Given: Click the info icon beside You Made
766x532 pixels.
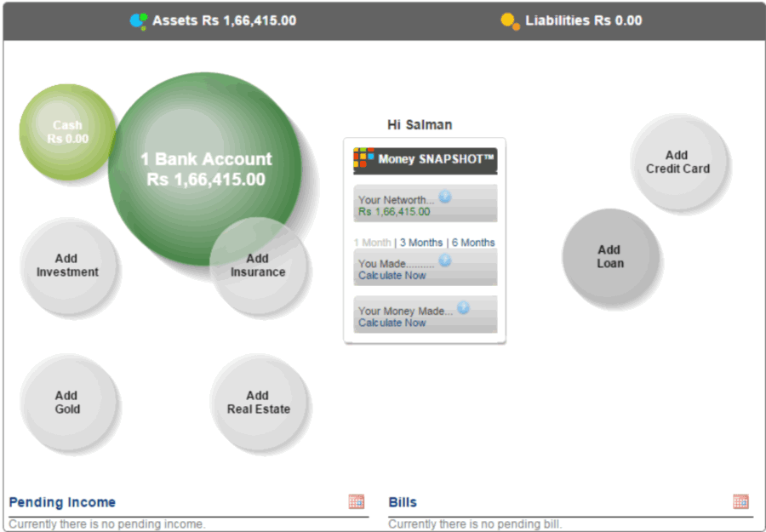Looking at the screenshot, I should (444, 260).
